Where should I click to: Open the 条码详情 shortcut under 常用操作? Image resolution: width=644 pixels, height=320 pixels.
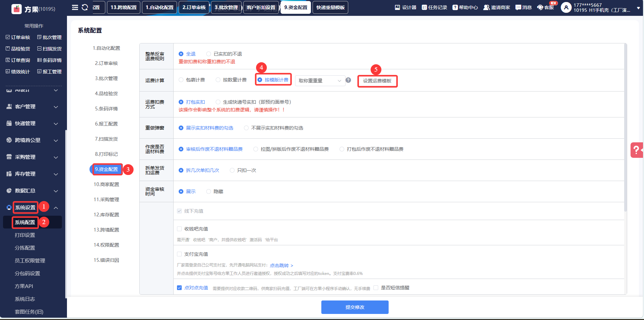click(49, 60)
